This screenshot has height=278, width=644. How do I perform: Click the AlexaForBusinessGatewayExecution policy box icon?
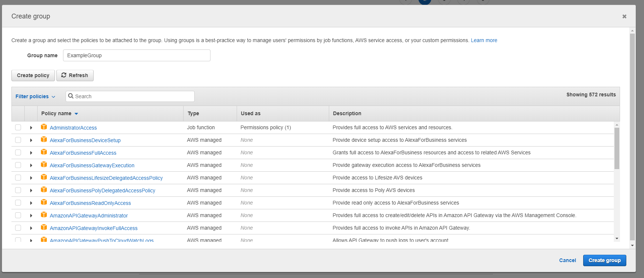coord(44,165)
